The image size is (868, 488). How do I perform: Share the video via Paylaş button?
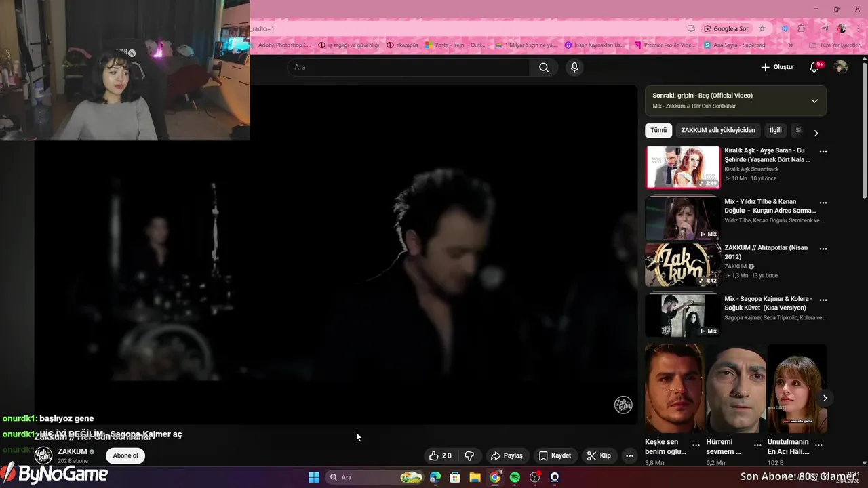click(x=507, y=455)
